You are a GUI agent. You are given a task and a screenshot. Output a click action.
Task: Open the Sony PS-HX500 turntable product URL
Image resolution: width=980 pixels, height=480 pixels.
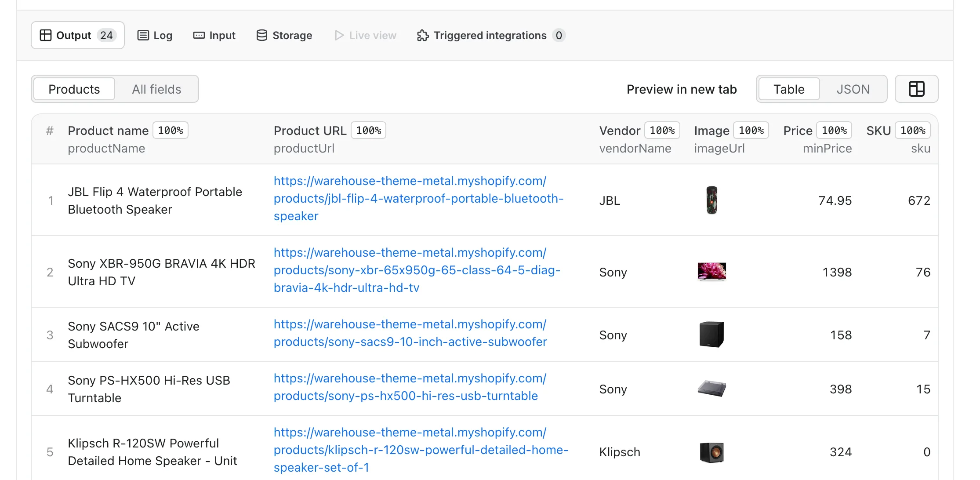tap(410, 387)
